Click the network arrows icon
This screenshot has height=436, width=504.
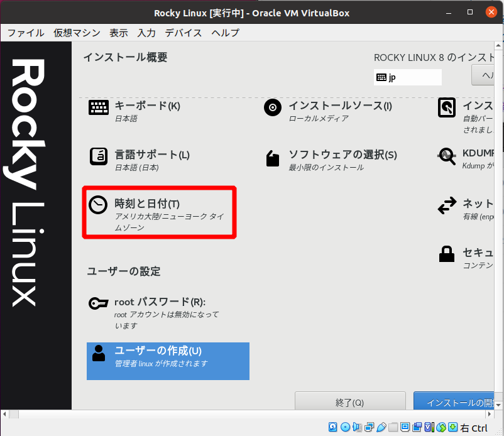point(447,205)
